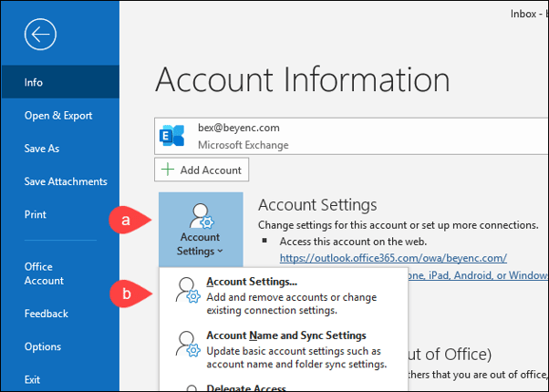Open Office Account page

(x=44, y=273)
